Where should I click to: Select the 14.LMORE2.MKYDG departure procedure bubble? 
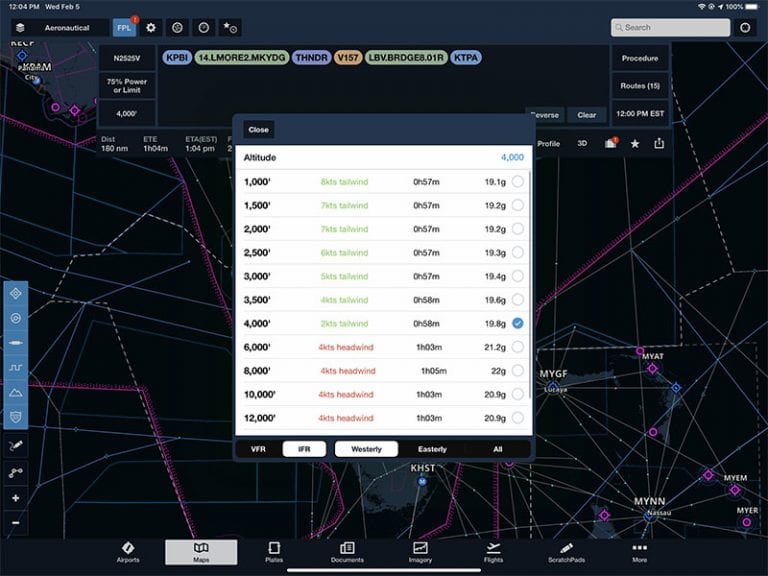click(x=241, y=58)
